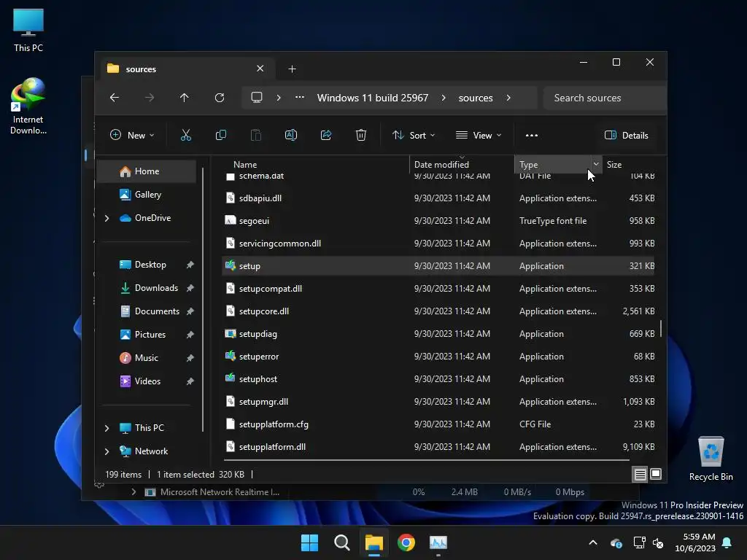
Task: Open the Sort dropdown menu
Action: [414, 135]
